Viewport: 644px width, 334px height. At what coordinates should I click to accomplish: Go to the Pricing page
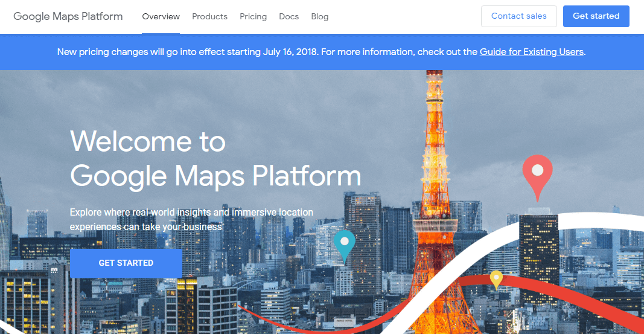tap(253, 16)
